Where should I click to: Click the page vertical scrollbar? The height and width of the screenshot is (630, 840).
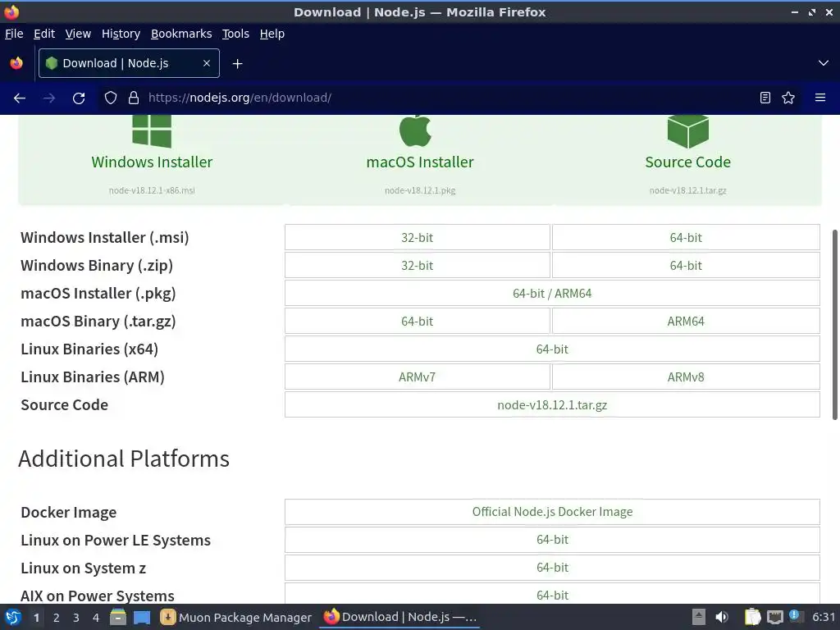[834, 325]
